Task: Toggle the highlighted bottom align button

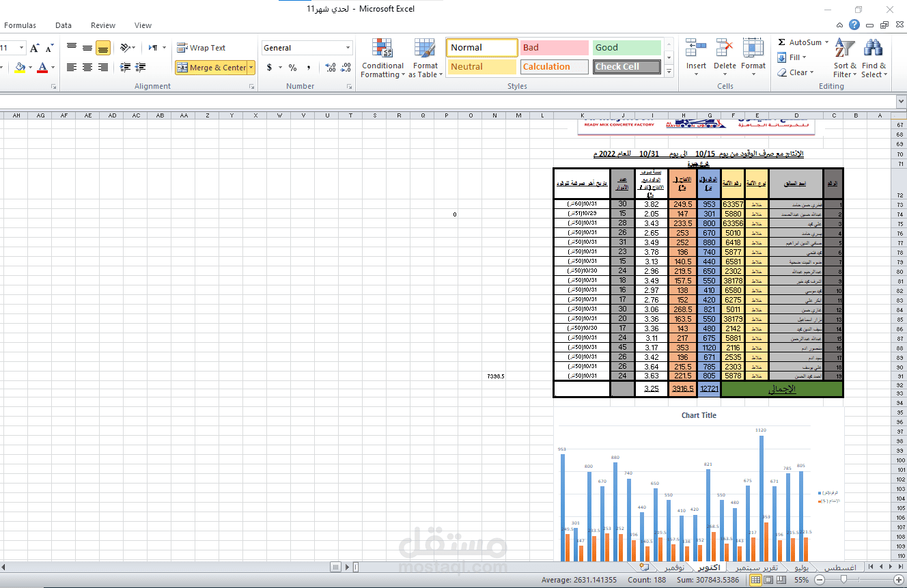Action: coord(103,48)
